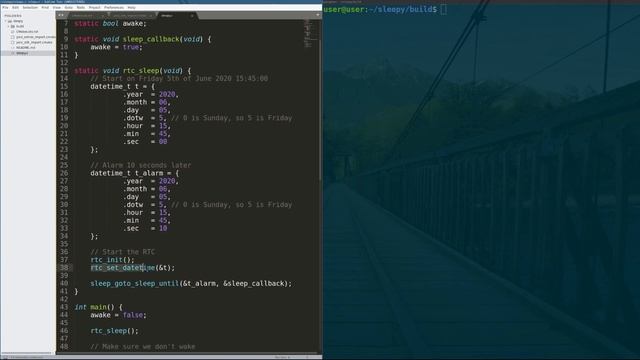Switch to the first CMakeLists.txt tab

pos(85,16)
